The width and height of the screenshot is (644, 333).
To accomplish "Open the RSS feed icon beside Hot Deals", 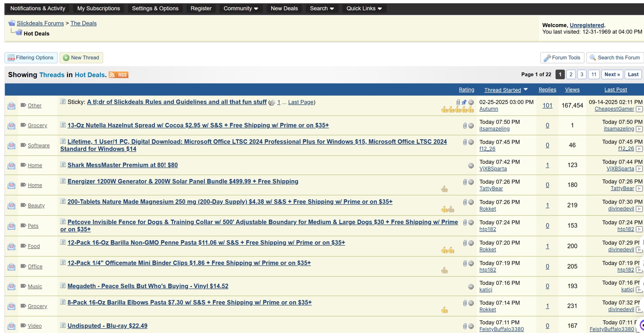I will tap(118, 75).
